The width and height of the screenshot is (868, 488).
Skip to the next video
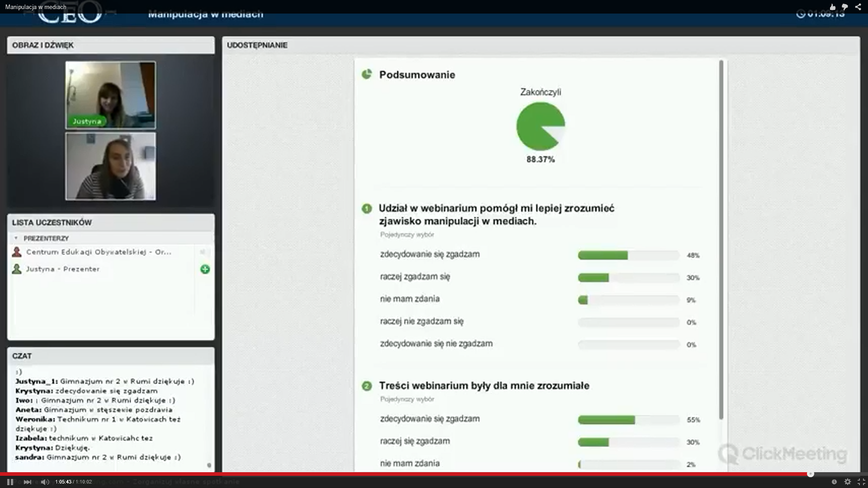coord(27,482)
